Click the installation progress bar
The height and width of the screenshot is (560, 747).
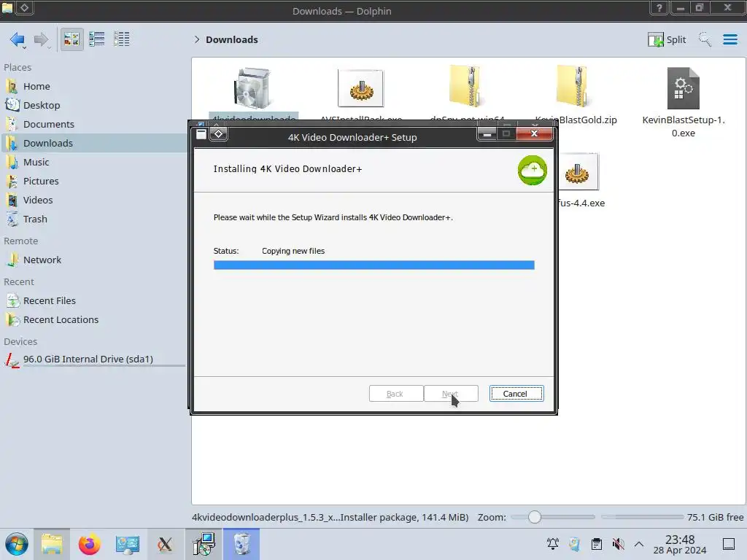(x=374, y=265)
